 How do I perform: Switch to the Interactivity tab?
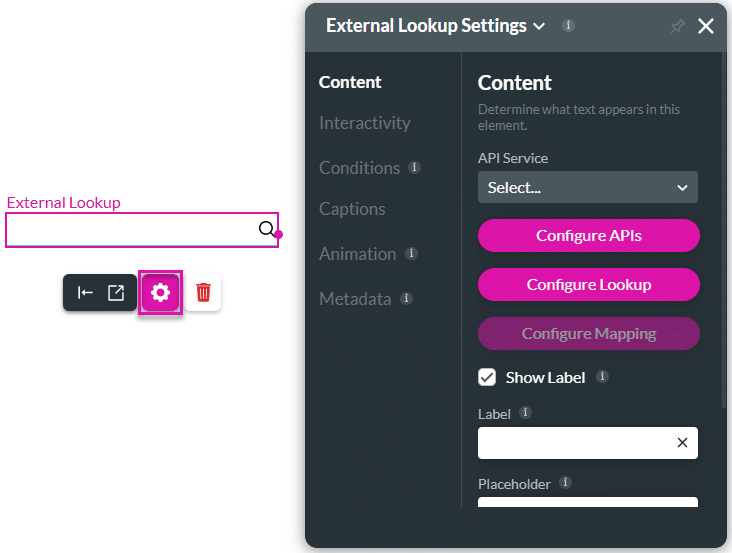(365, 123)
